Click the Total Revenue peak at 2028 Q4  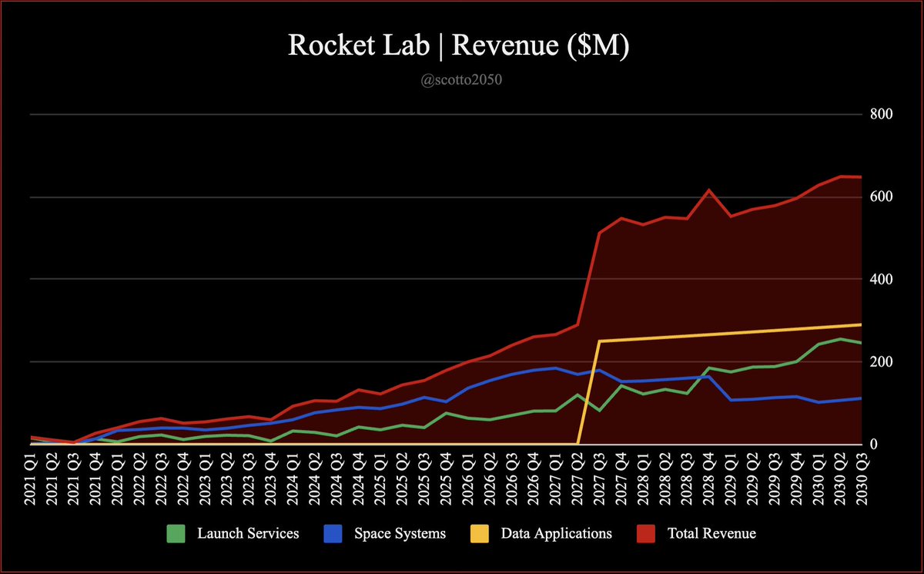[x=709, y=190]
